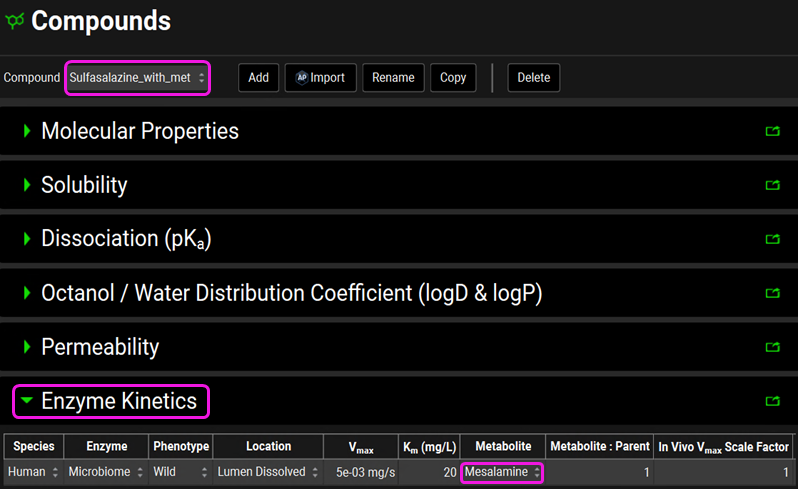Click the Compounds molecule logo icon
Screen dimensions: 798x489
point(15,21)
